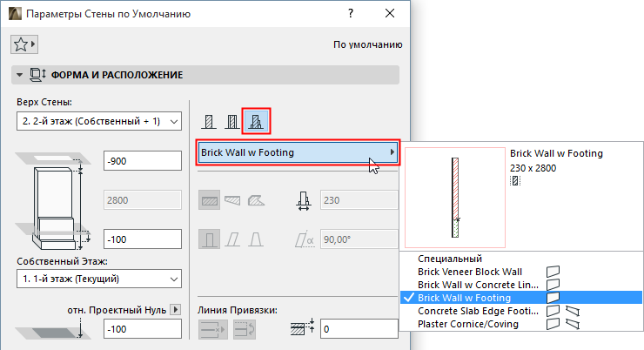Click the отн. Проектный Нуль arrow button
This screenshot has height=350, width=644.
tap(174, 309)
